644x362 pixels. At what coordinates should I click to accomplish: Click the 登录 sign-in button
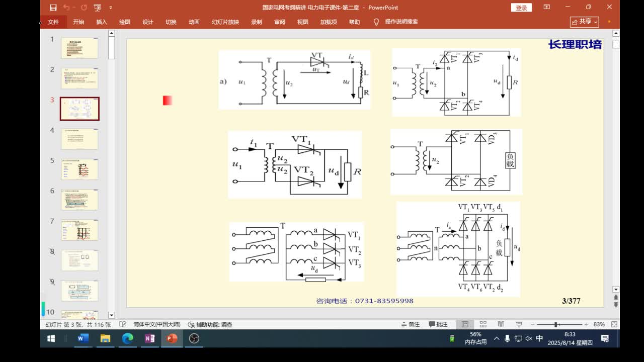click(522, 8)
